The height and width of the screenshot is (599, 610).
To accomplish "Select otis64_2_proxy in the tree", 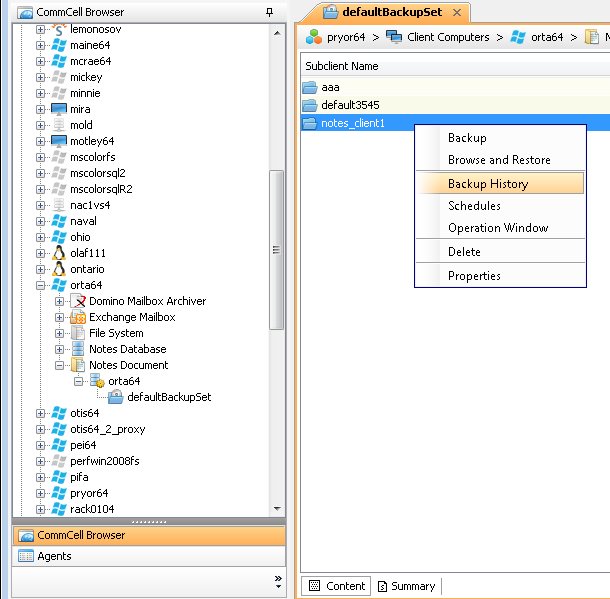I will coord(108,429).
